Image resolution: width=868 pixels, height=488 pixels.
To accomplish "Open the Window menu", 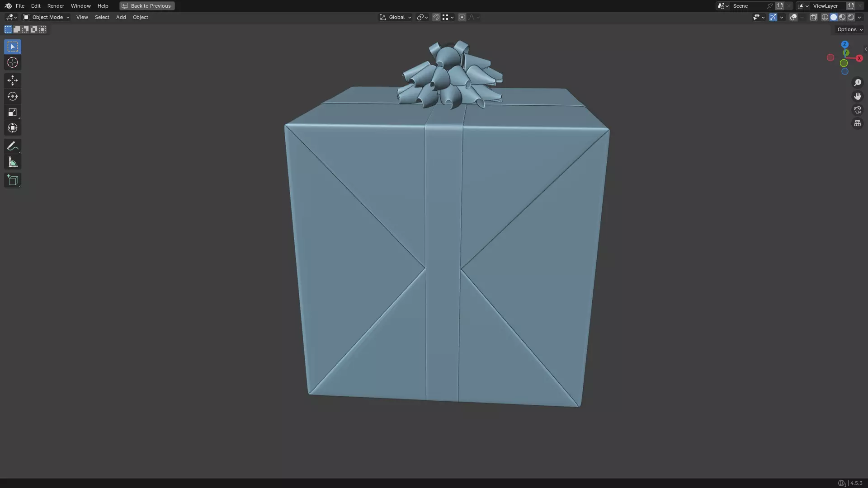I will click(x=81, y=6).
